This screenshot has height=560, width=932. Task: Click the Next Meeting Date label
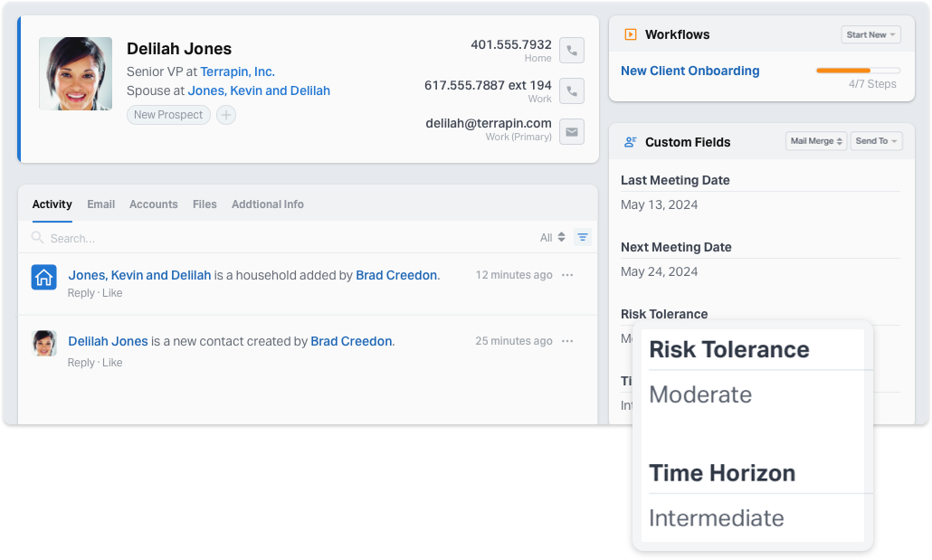(676, 247)
